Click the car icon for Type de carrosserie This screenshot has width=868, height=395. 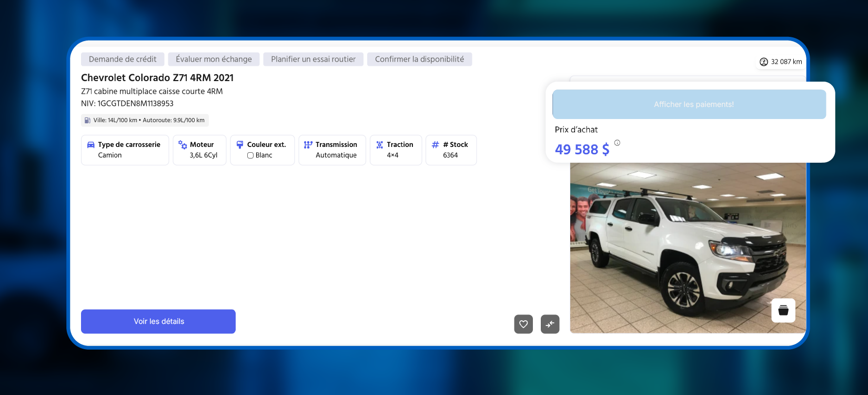(x=91, y=144)
